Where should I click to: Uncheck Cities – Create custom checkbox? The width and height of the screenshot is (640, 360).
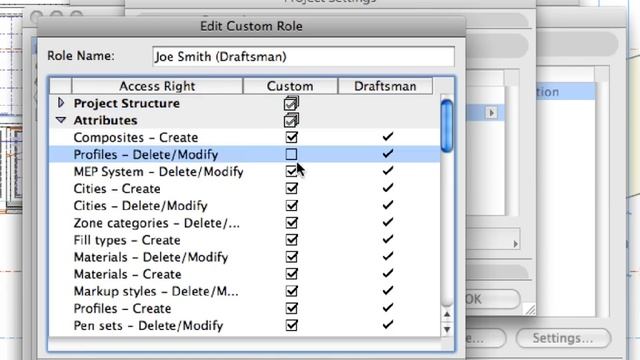click(291, 189)
